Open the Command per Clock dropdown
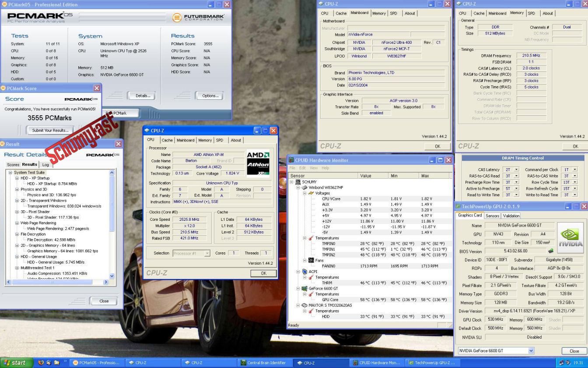This screenshot has width=588, height=368. [x=575, y=170]
